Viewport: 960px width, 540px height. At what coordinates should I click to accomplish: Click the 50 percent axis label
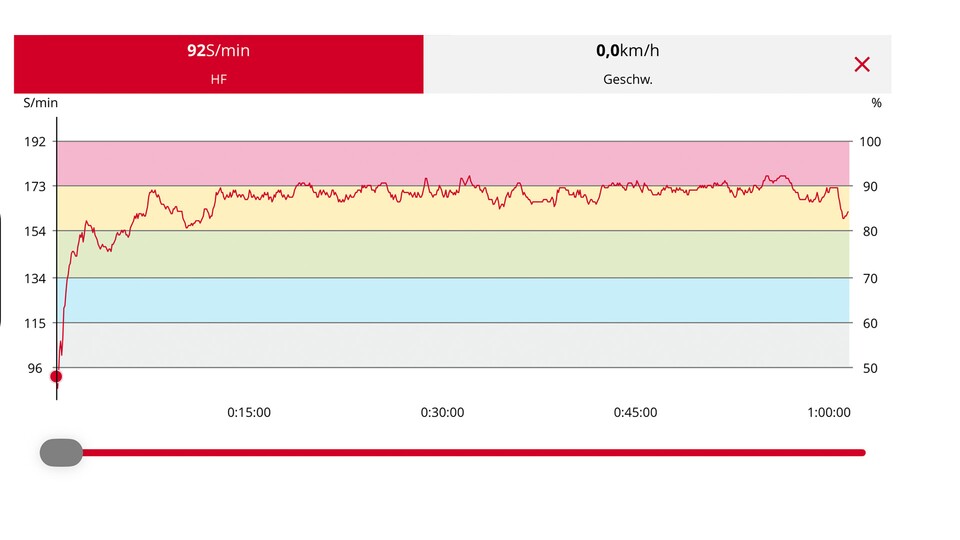(x=870, y=368)
